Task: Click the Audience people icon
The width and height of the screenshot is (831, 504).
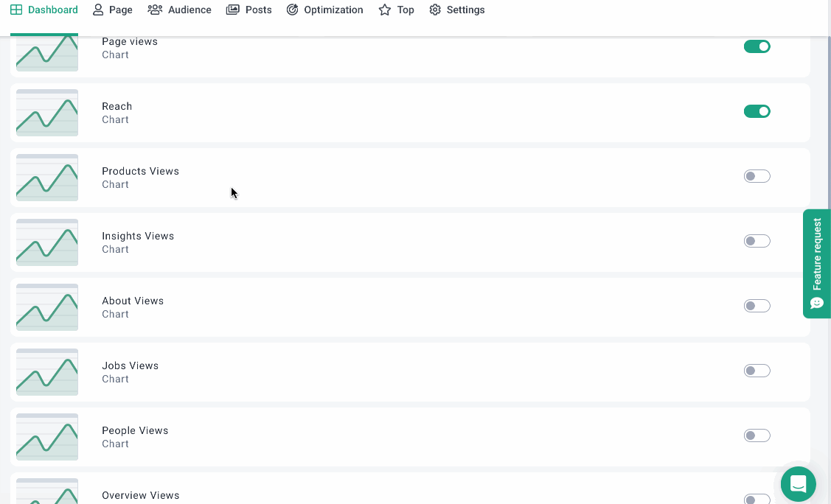Action: [155, 10]
